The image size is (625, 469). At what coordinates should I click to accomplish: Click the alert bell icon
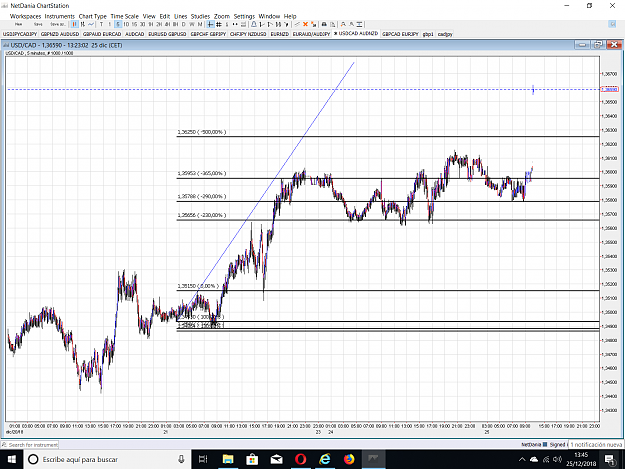tap(254, 24)
